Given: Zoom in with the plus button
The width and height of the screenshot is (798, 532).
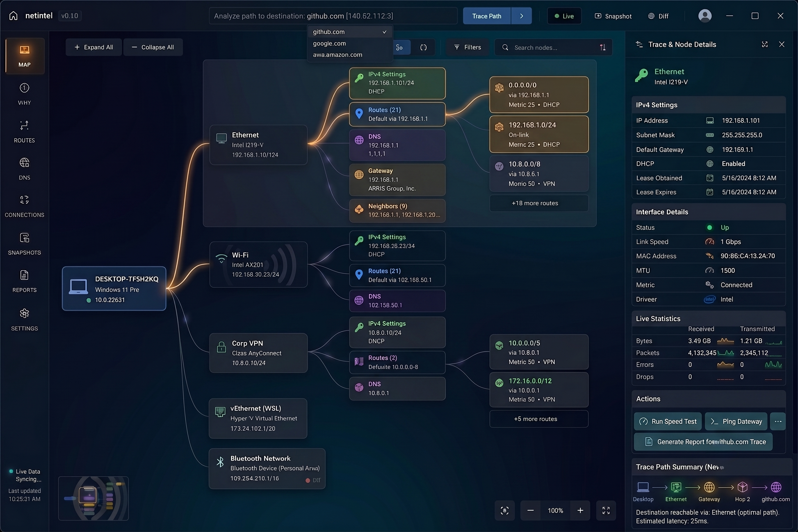Looking at the screenshot, I should click(581, 511).
